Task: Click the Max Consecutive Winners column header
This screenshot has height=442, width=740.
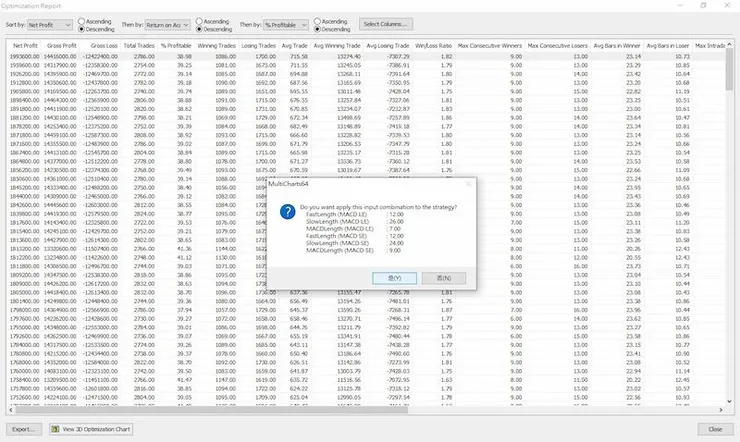Action: click(489, 46)
